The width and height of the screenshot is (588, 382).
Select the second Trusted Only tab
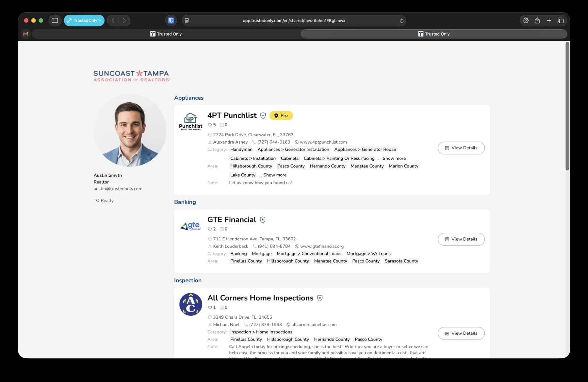click(434, 34)
